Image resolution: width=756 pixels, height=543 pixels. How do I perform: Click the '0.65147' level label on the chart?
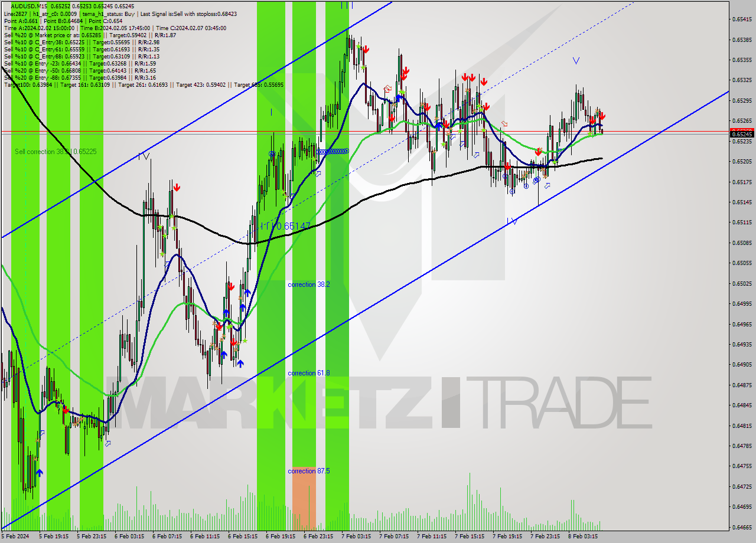coord(293,226)
